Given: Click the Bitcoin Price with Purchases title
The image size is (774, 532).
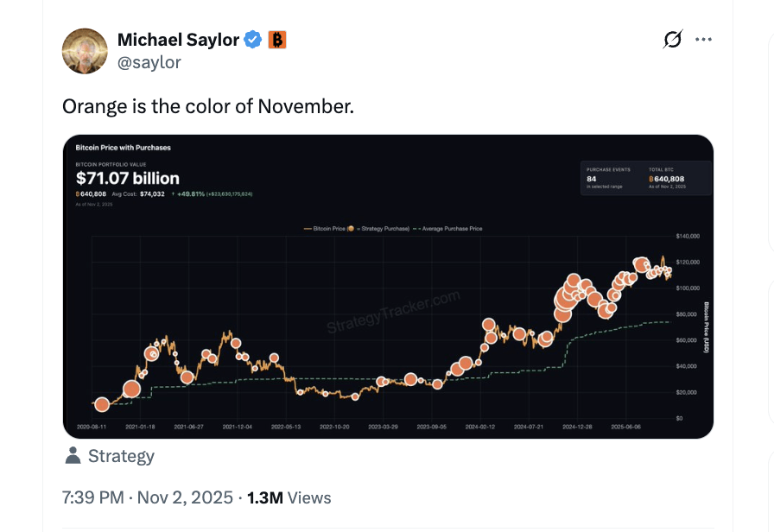Looking at the screenshot, I should pos(124,148).
